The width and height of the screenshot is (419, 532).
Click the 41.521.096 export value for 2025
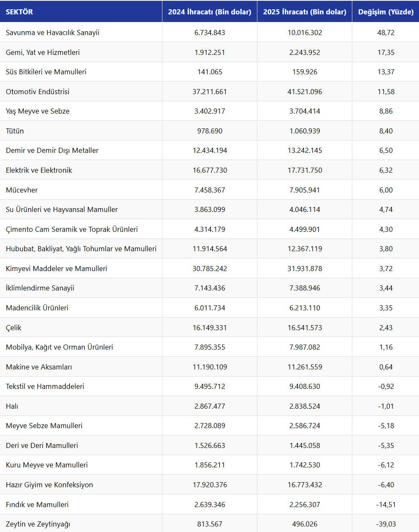pyautogui.click(x=305, y=92)
